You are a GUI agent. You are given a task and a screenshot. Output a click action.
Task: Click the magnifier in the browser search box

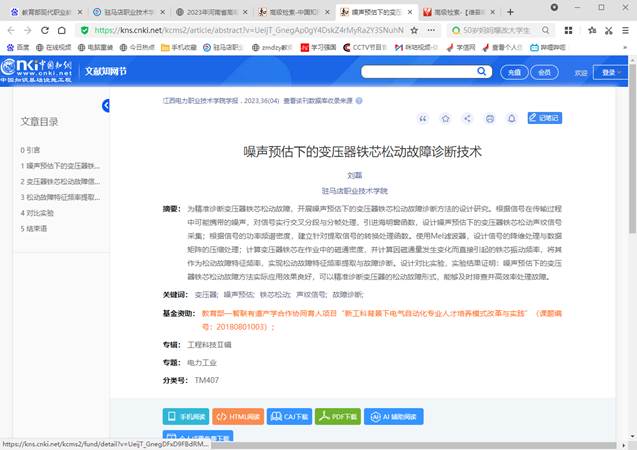click(545, 30)
